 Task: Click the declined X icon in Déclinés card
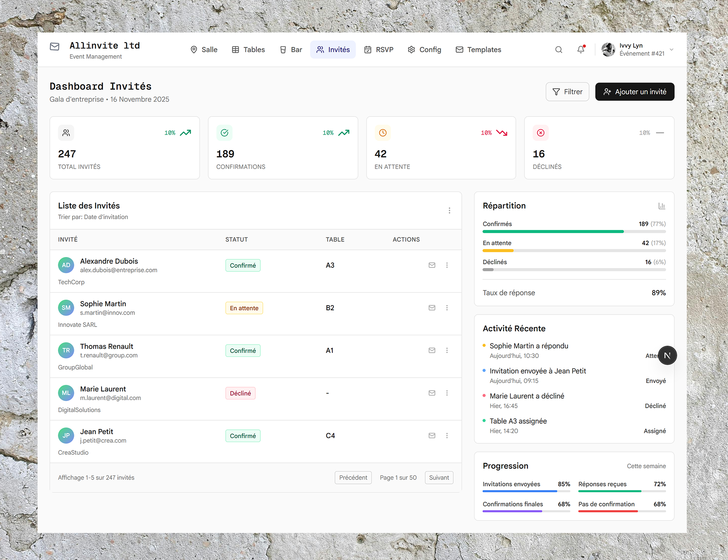point(541,133)
